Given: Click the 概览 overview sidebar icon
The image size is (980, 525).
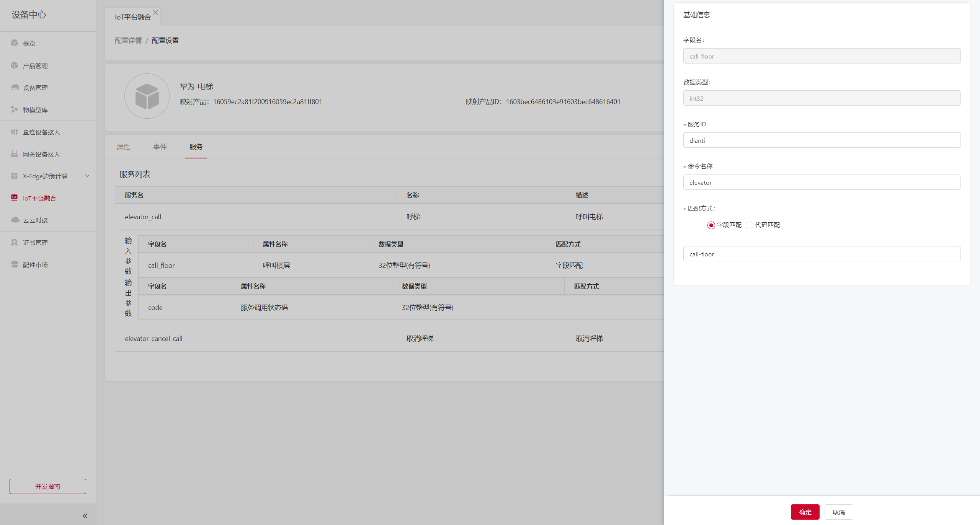Looking at the screenshot, I should [15, 43].
